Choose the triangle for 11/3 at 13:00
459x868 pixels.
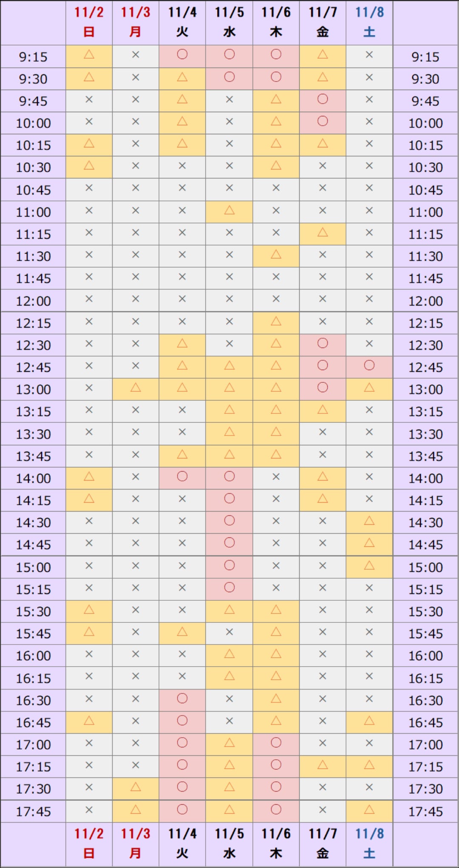click(136, 387)
